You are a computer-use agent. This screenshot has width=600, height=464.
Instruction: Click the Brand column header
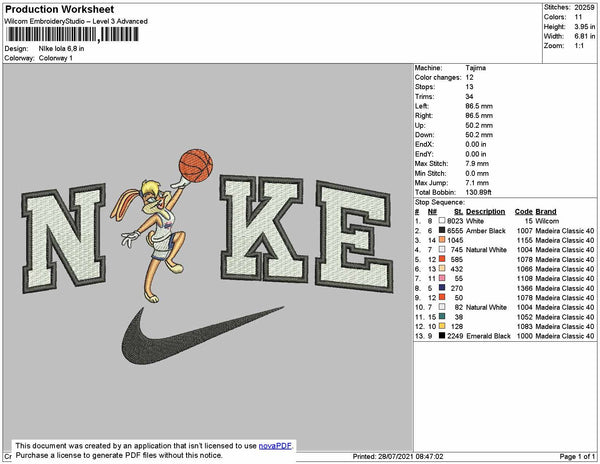click(546, 212)
